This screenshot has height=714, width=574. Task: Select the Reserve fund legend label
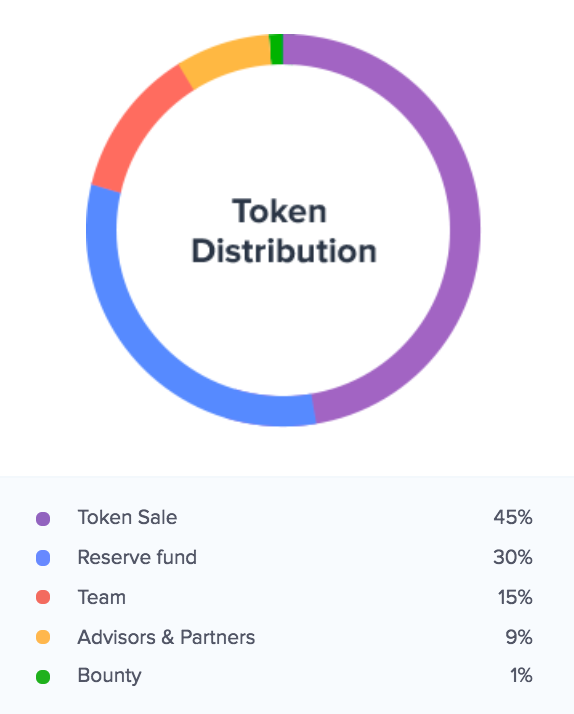tap(137, 557)
